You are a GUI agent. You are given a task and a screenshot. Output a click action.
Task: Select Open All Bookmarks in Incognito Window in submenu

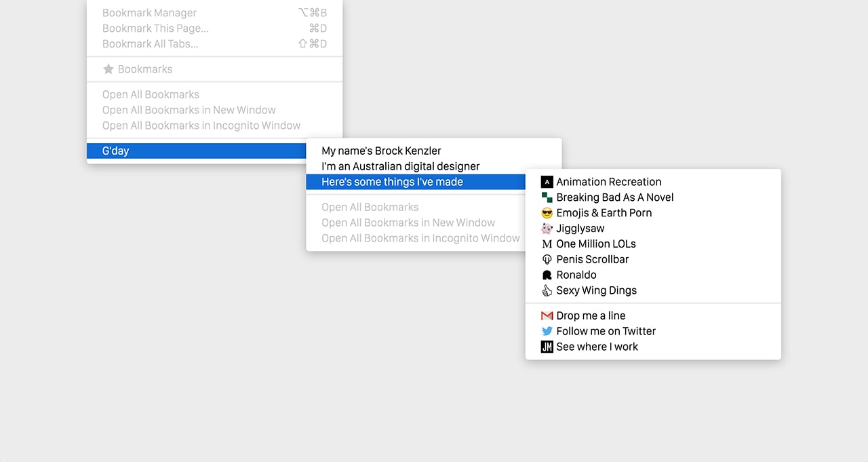[x=420, y=238]
